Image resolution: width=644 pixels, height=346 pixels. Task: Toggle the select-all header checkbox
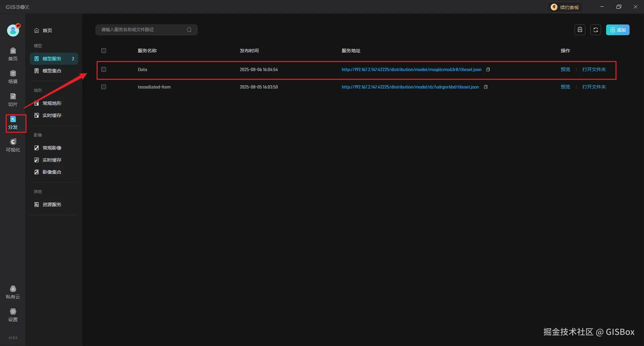tap(104, 51)
